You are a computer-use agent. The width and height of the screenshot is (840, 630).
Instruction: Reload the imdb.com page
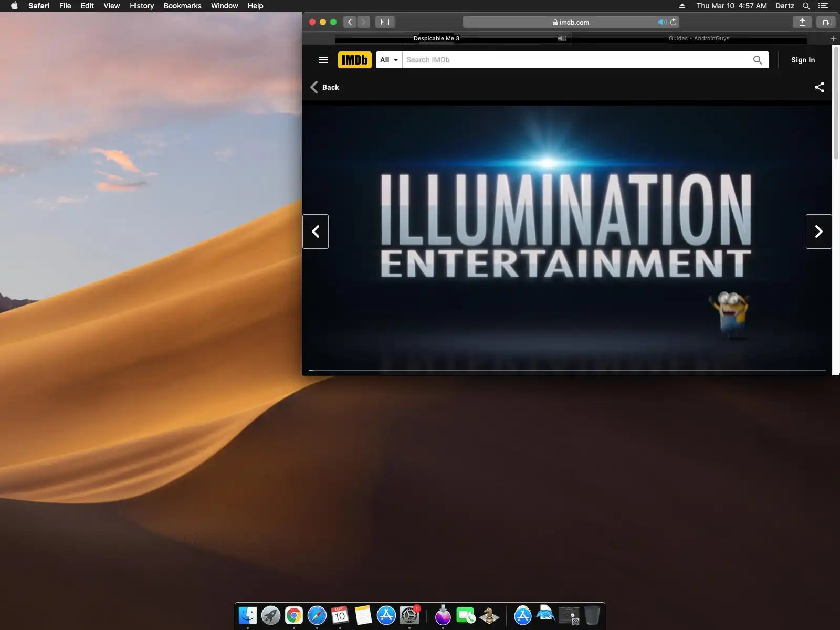pos(673,22)
